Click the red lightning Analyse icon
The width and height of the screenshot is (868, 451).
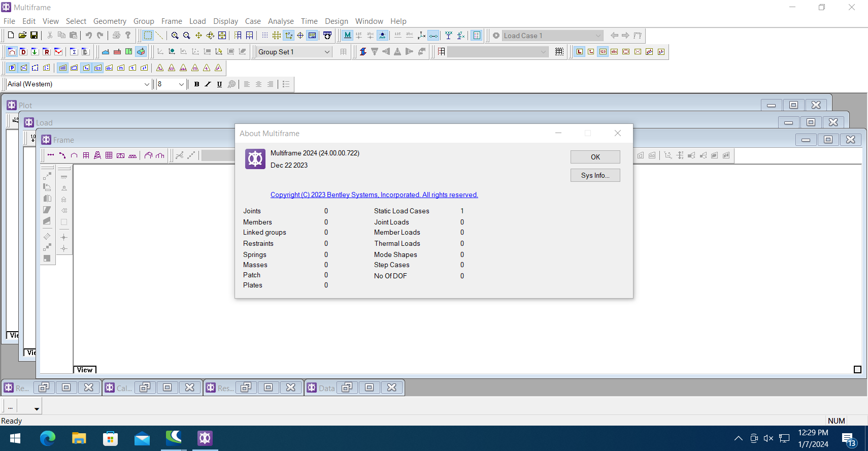pyautogui.click(x=363, y=51)
